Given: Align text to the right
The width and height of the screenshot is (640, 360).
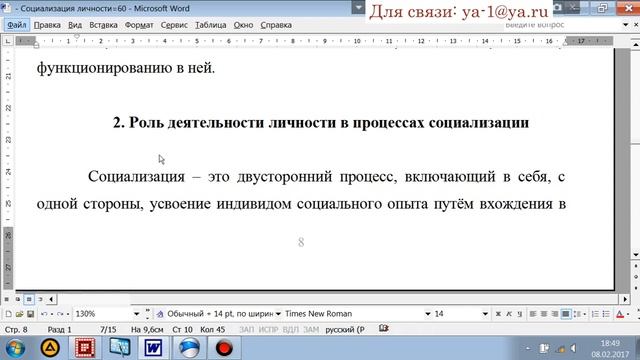Looking at the screenshot, I should click(555, 314).
